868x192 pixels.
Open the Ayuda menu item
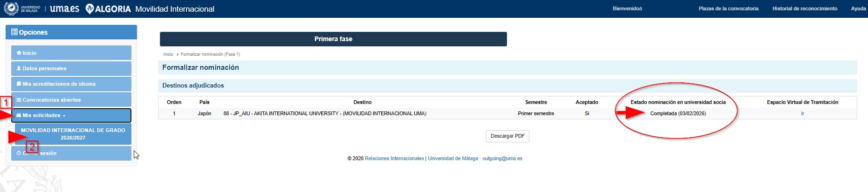coord(859,8)
